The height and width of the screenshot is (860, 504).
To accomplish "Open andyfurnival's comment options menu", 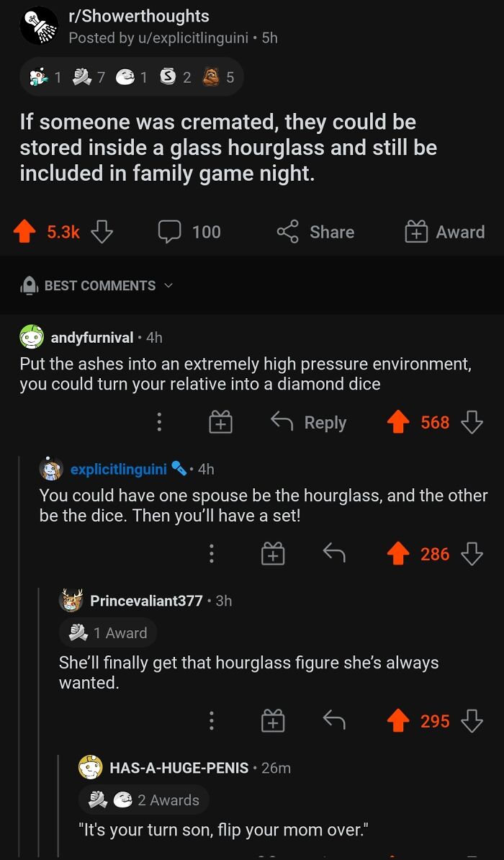I will pyautogui.click(x=159, y=423).
